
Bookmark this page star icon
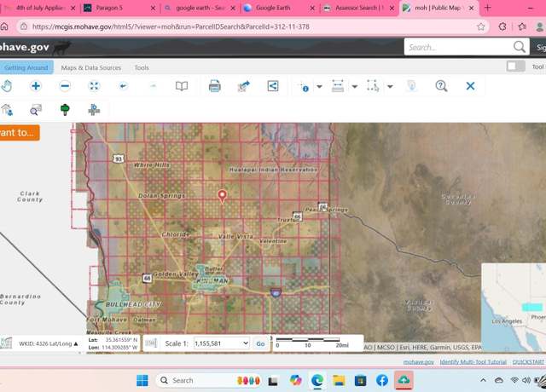[481, 26]
